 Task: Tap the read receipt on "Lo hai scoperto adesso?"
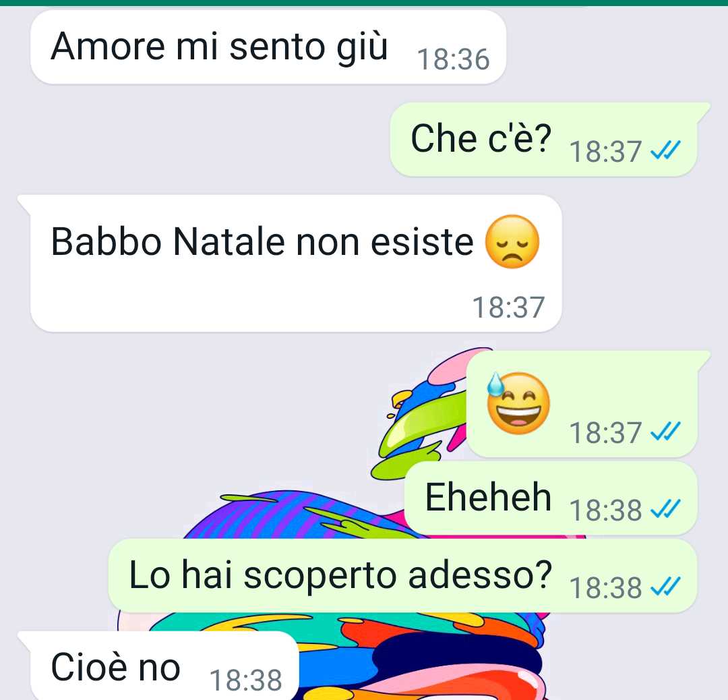[665, 586]
